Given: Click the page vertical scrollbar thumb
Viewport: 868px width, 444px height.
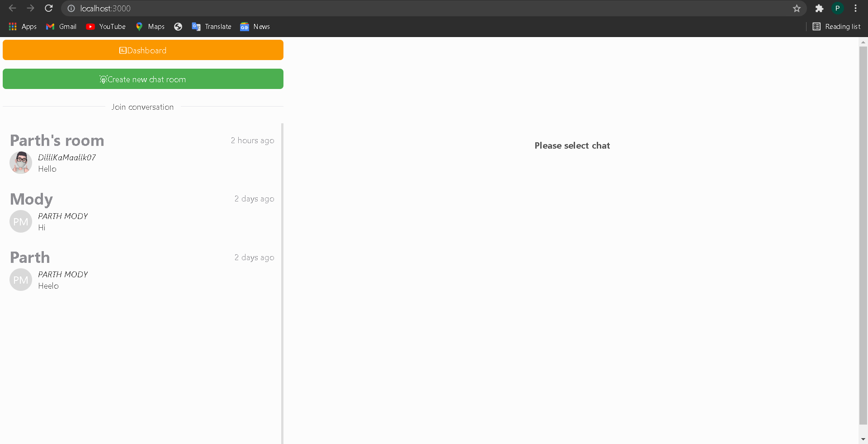Looking at the screenshot, I should click(863, 235).
